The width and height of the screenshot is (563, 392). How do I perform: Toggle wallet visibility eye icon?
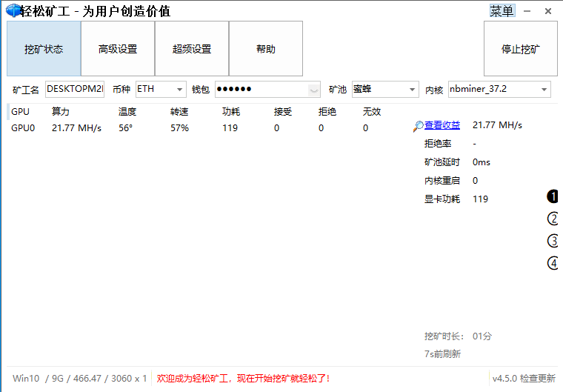[314, 90]
